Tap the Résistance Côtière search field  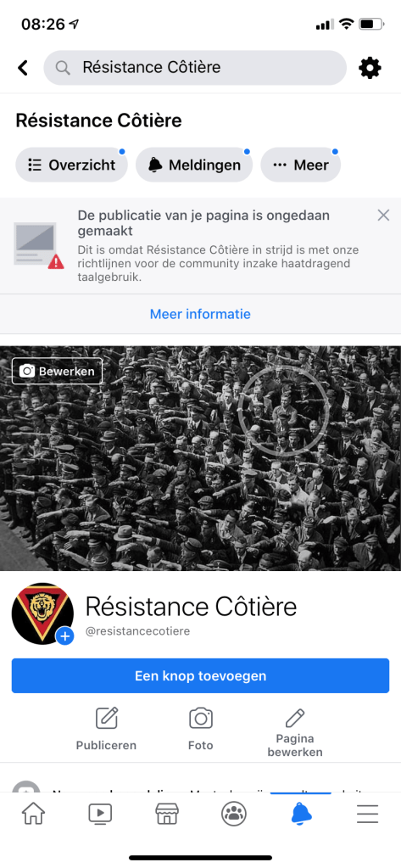[x=195, y=68]
